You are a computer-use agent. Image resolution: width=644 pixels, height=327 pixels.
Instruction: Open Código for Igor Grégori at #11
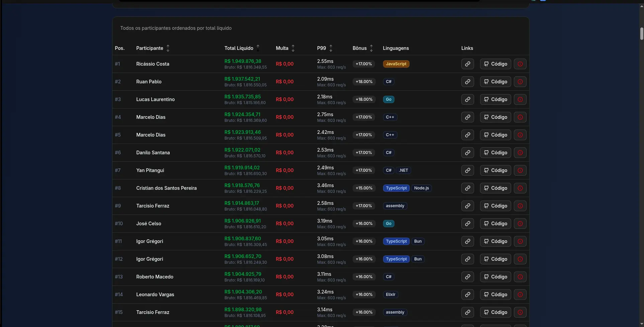[495, 241]
